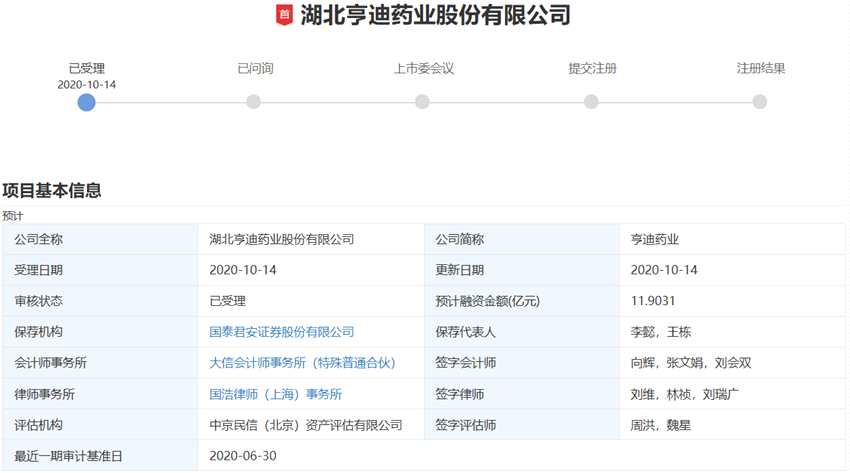The height and width of the screenshot is (473, 850).
Task: Click the 律师事务所 label cell
Action: pos(100,394)
